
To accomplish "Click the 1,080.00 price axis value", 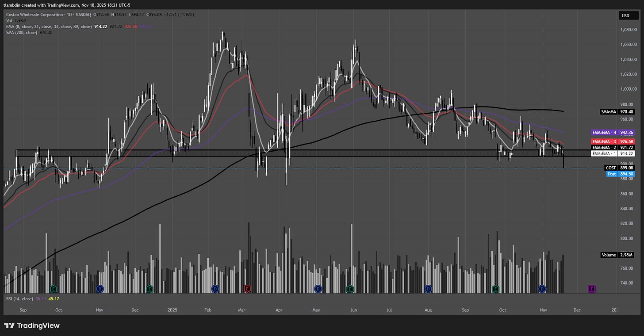I will pos(628,30).
